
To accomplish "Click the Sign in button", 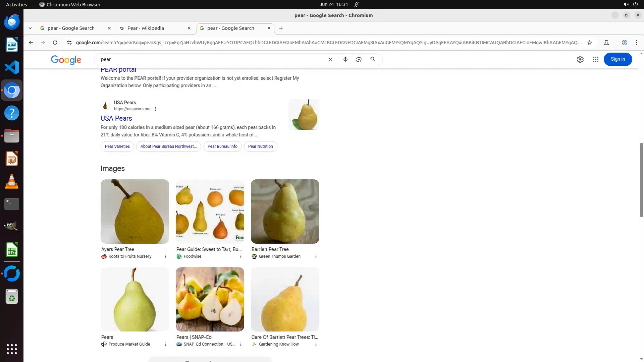I will 618,59.
